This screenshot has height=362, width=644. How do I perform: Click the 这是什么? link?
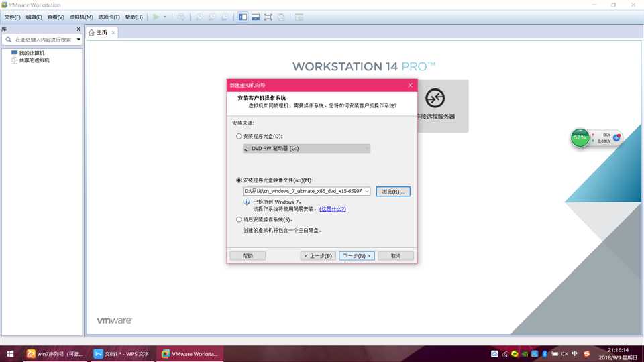point(333,209)
